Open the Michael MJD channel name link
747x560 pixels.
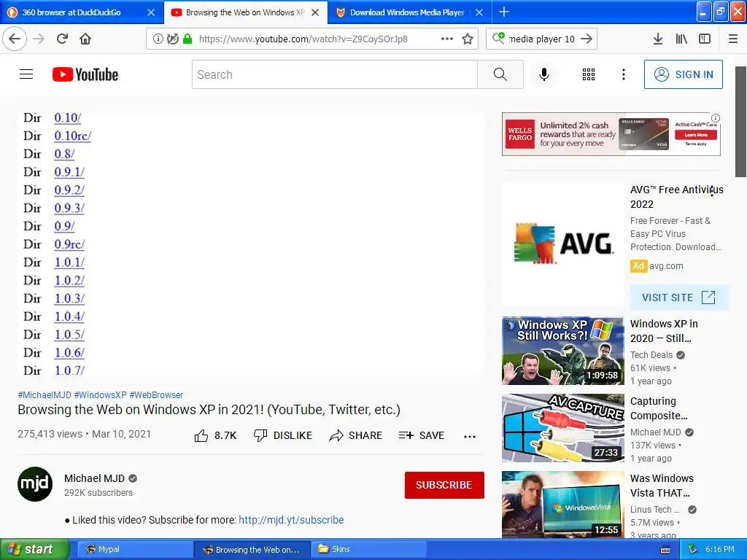coord(94,478)
